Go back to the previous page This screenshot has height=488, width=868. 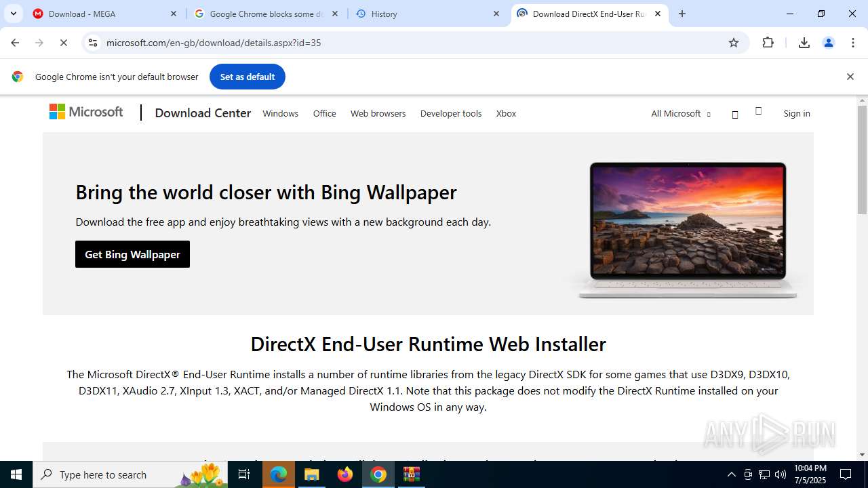click(x=15, y=43)
